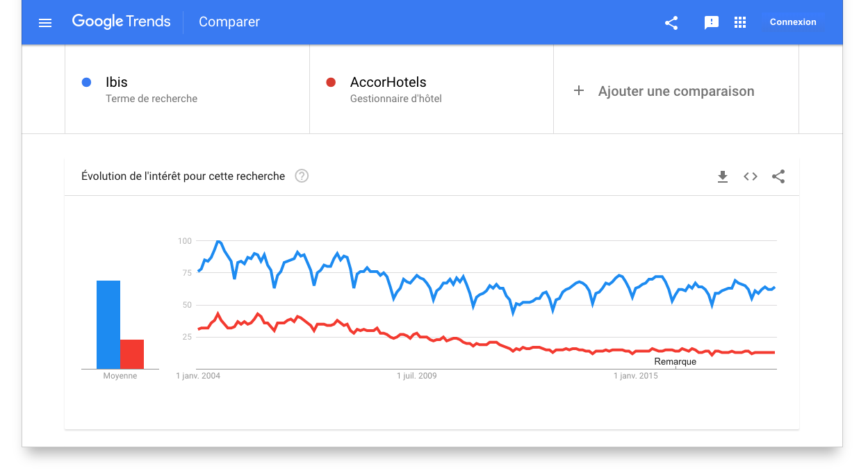Open the help question mark icon

click(x=302, y=176)
